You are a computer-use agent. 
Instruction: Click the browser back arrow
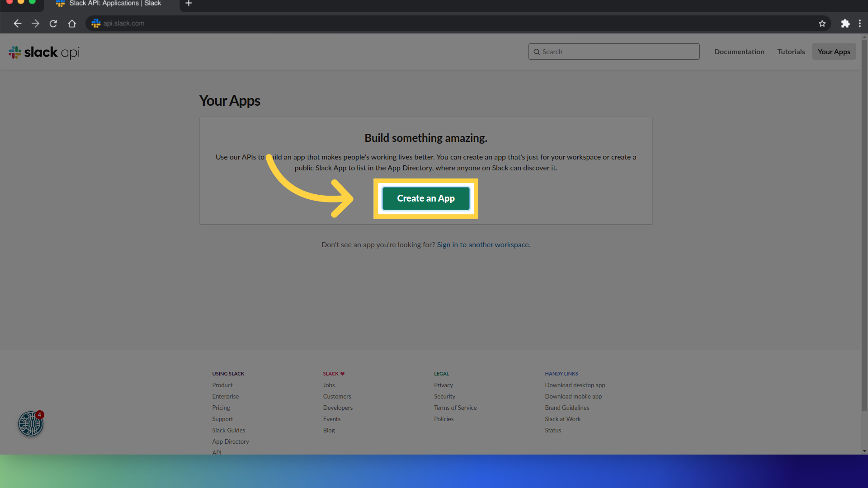pos(18,23)
